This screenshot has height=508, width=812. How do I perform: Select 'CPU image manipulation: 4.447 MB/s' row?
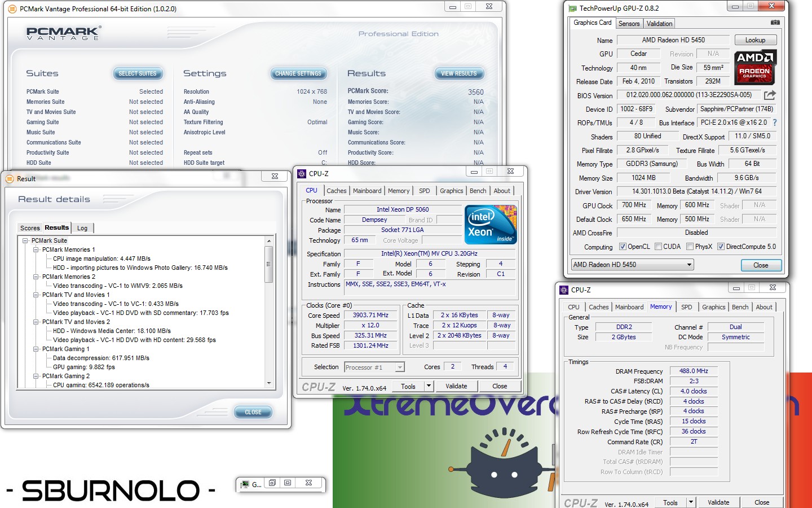tap(102, 259)
